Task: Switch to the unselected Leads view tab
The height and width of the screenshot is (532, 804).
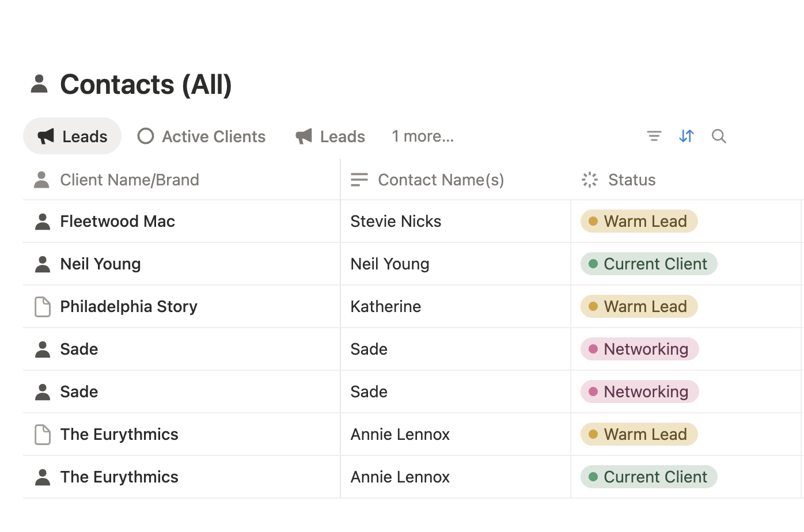Action: (x=331, y=136)
